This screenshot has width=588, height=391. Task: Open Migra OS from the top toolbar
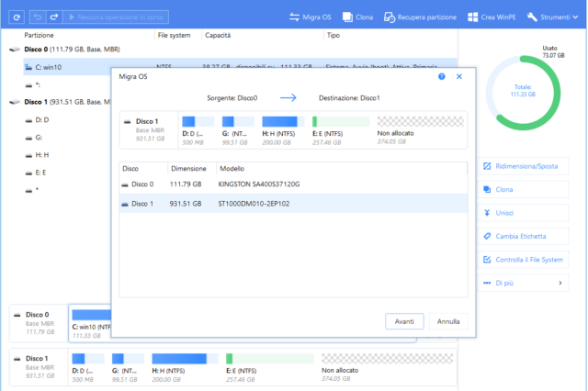point(309,17)
